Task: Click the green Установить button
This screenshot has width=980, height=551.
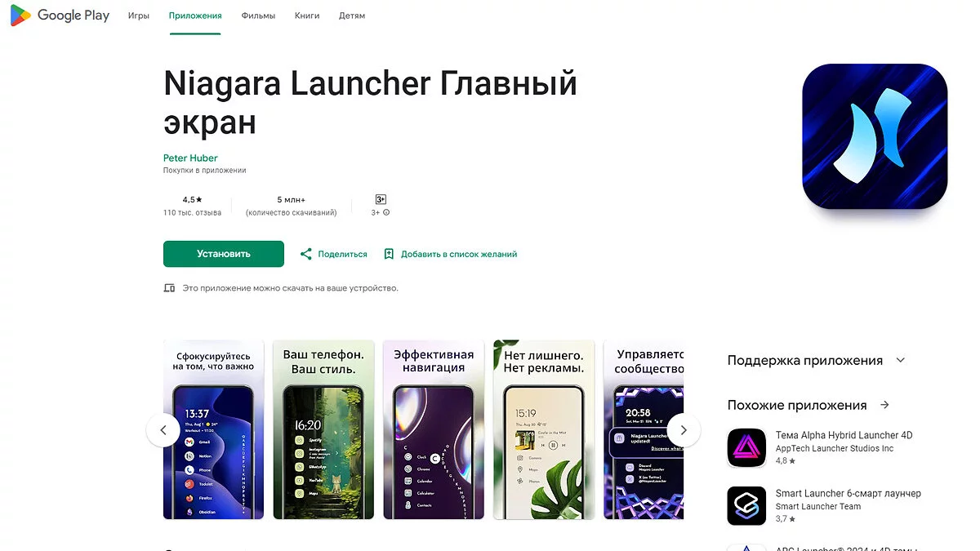Action: tap(224, 254)
